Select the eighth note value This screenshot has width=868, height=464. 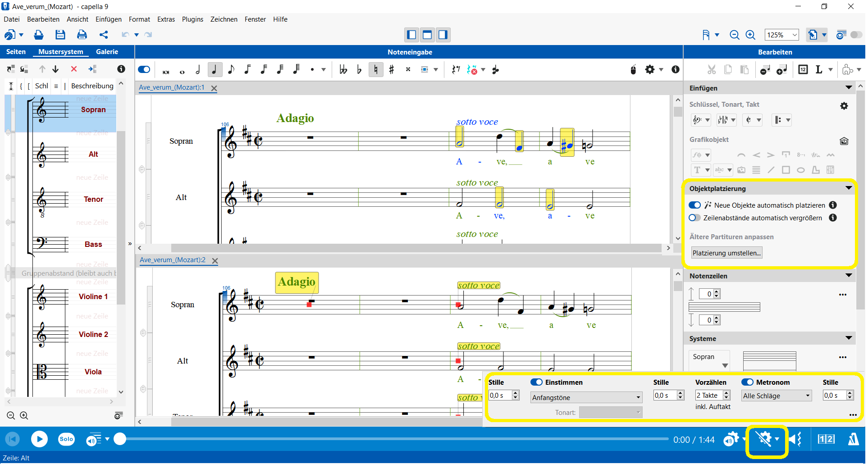tap(231, 69)
